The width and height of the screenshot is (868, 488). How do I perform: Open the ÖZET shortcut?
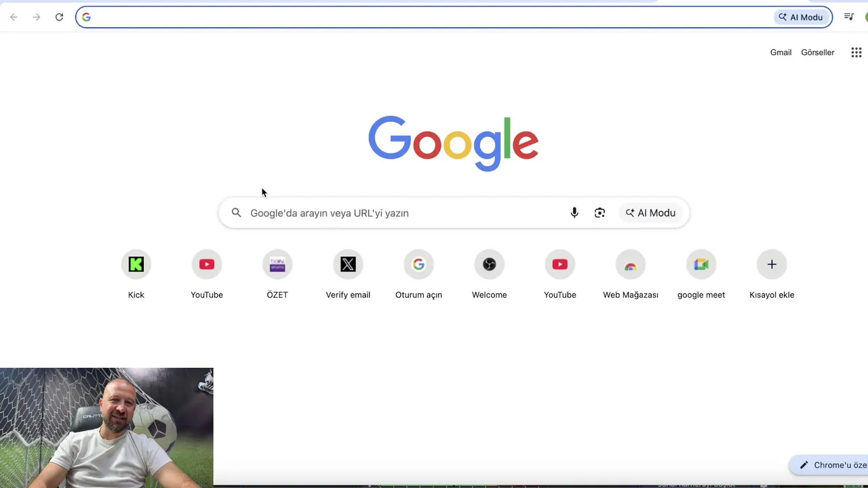[277, 274]
